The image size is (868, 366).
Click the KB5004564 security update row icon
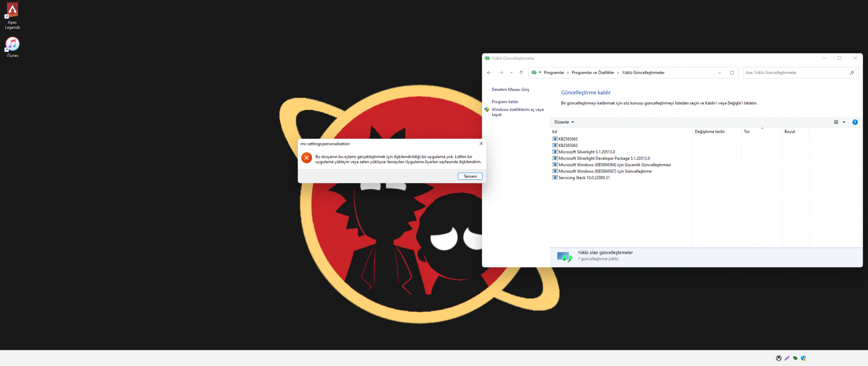(555, 165)
